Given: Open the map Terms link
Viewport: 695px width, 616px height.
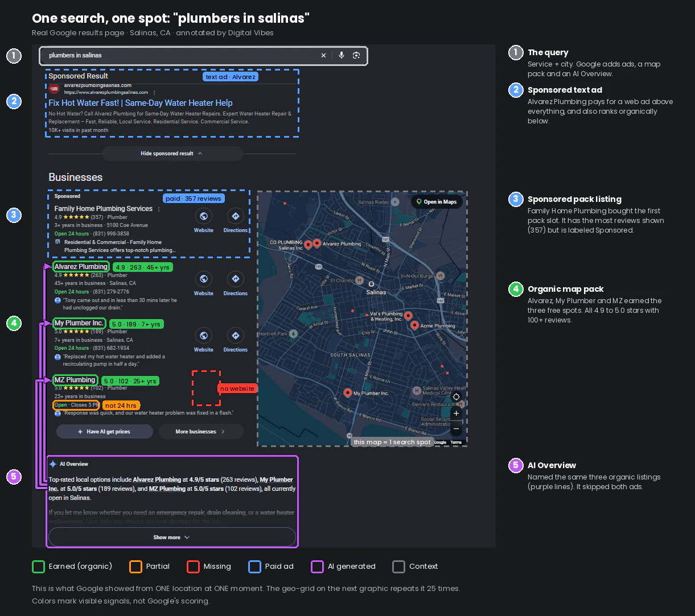Looking at the screenshot, I should point(456,443).
